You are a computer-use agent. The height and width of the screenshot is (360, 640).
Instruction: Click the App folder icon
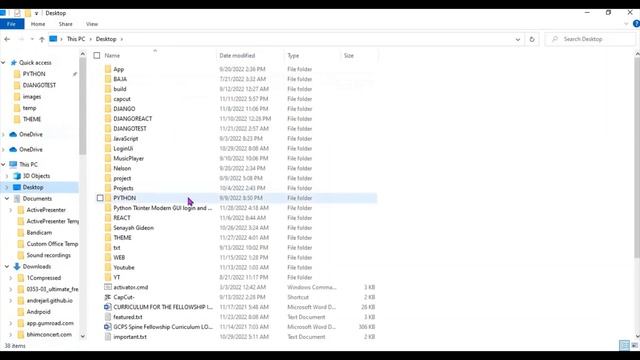click(108, 69)
